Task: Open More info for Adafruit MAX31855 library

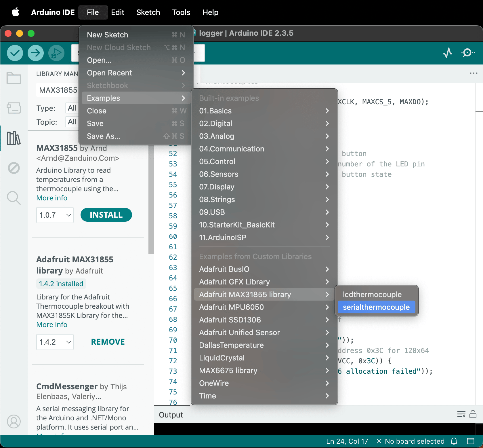Action: [x=52, y=325]
